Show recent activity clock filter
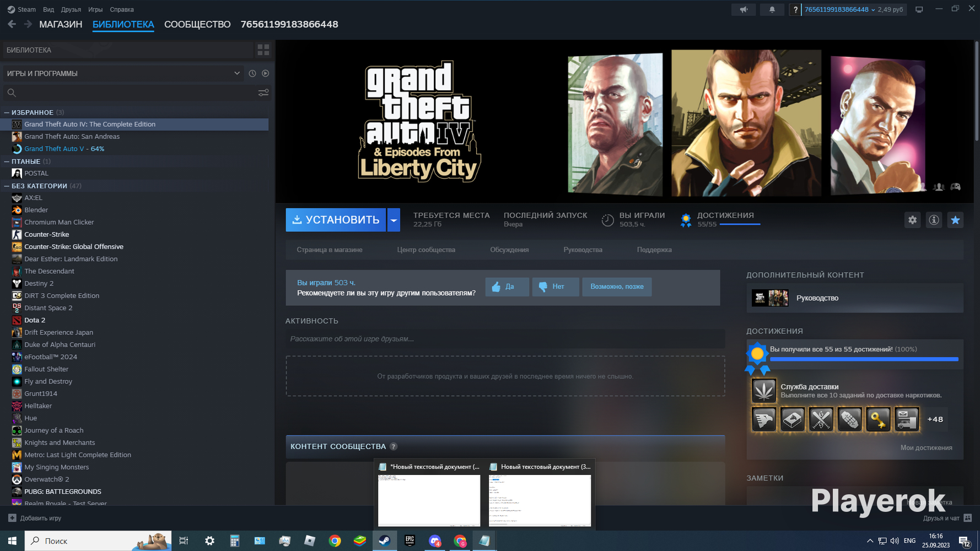This screenshot has width=980, height=551. pyautogui.click(x=252, y=73)
